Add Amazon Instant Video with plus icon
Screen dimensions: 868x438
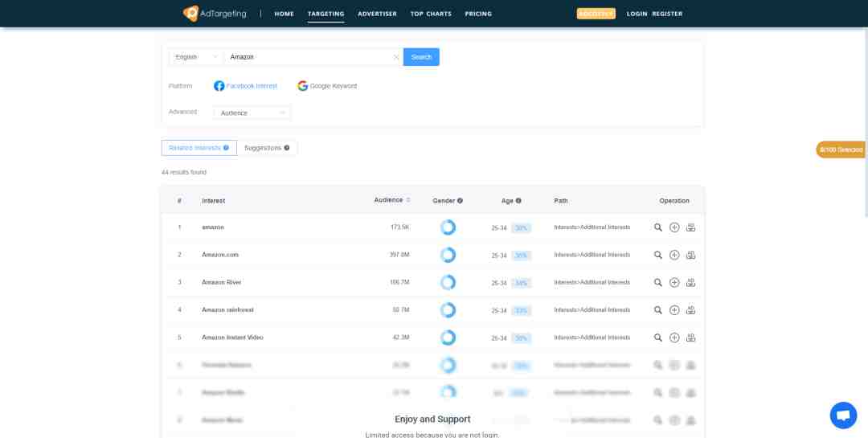pos(674,338)
